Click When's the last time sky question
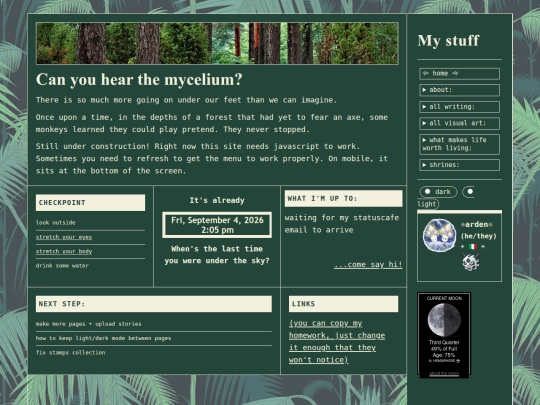 [217, 255]
